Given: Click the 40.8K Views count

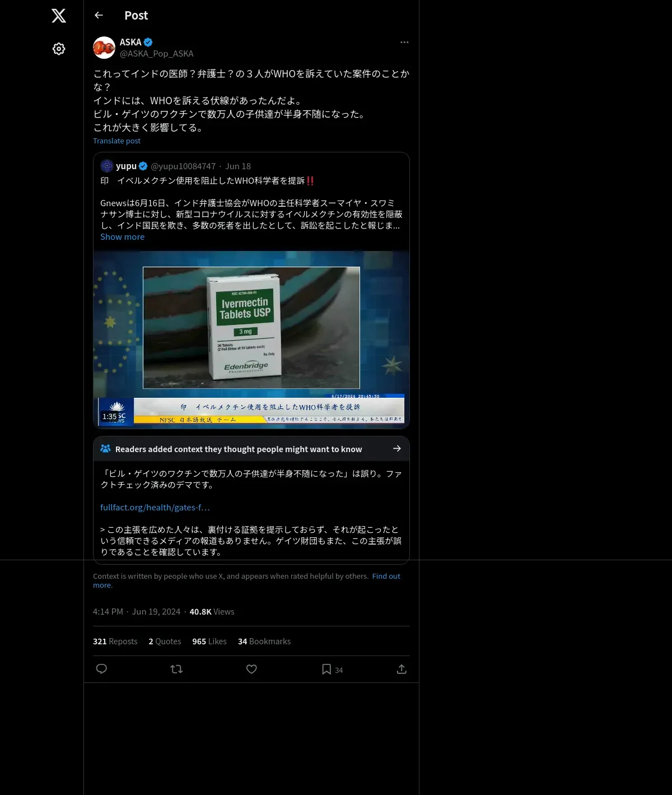Looking at the screenshot, I should coord(212,612).
